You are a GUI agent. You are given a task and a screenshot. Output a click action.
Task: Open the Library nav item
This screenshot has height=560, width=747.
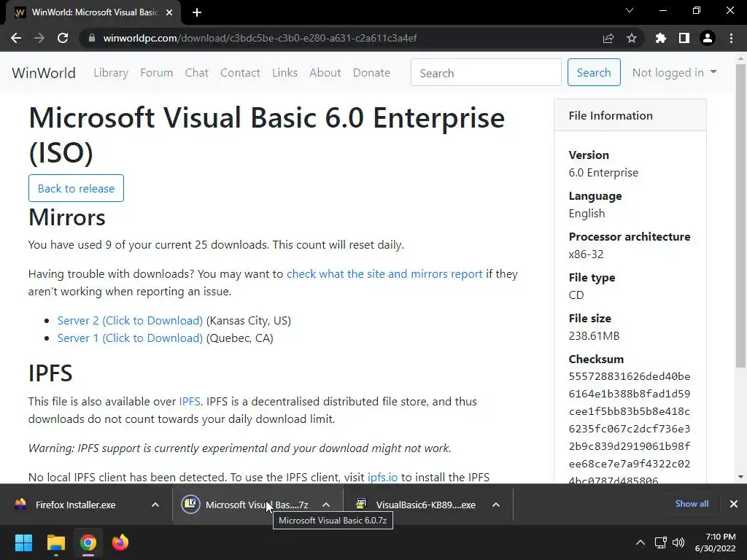click(111, 73)
